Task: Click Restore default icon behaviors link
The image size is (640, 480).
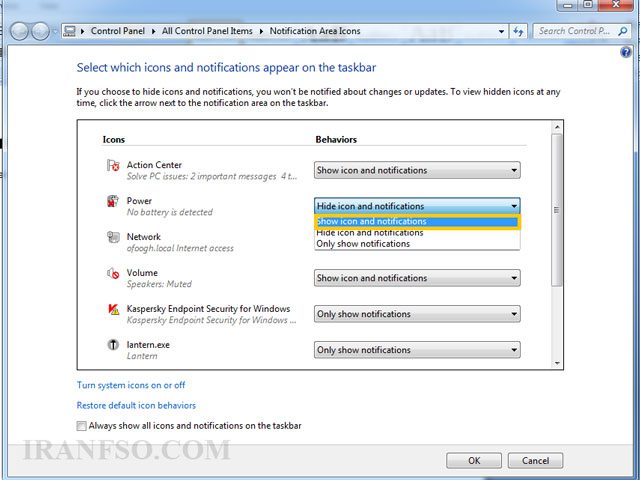Action: (136, 405)
